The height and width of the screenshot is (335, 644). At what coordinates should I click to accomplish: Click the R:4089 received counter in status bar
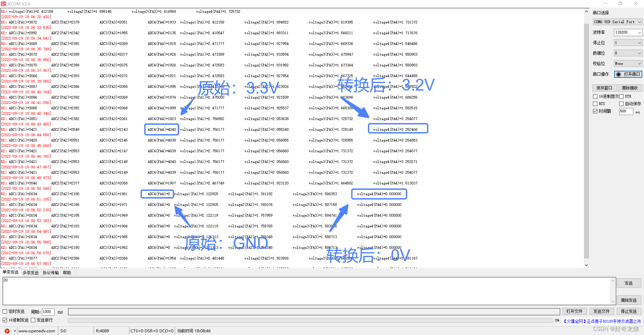point(102,331)
